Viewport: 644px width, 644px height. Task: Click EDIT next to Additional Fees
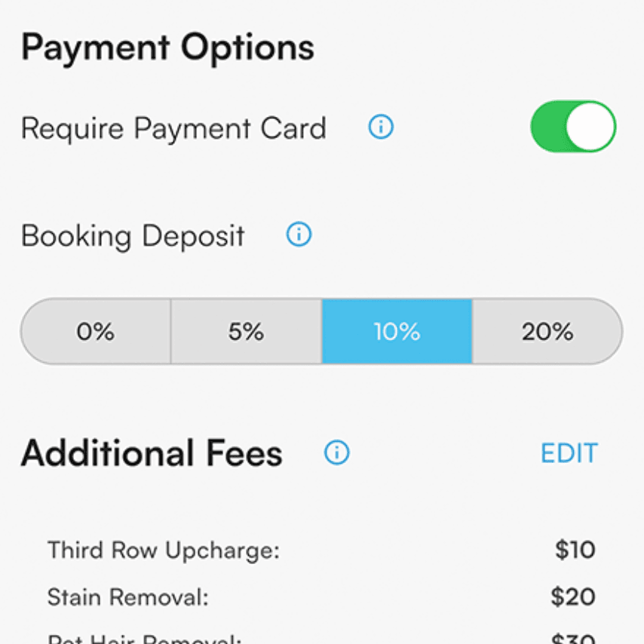coord(569,453)
